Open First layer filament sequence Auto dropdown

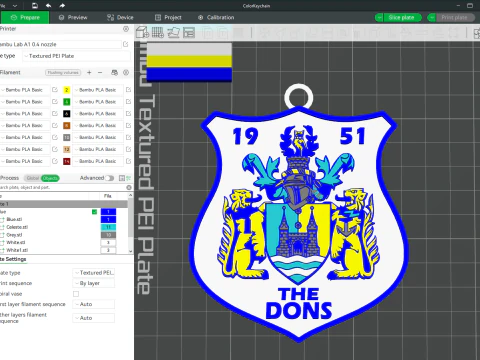tap(94, 304)
